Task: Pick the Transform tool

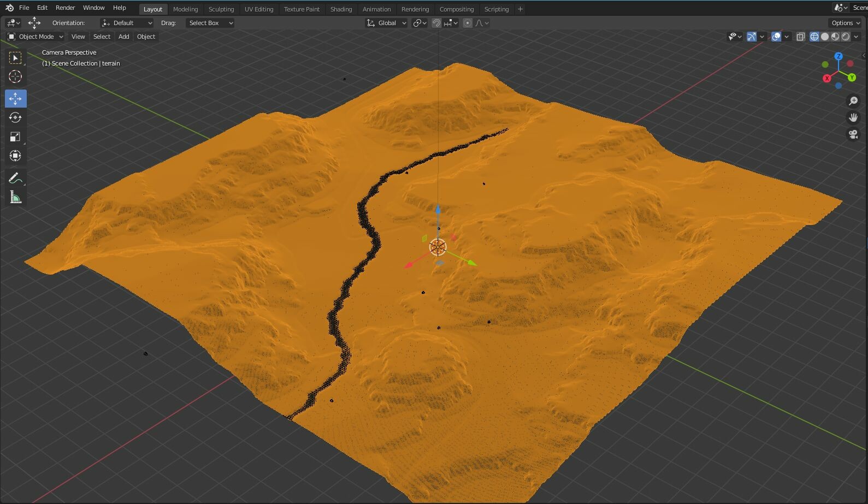Action: tap(15, 156)
